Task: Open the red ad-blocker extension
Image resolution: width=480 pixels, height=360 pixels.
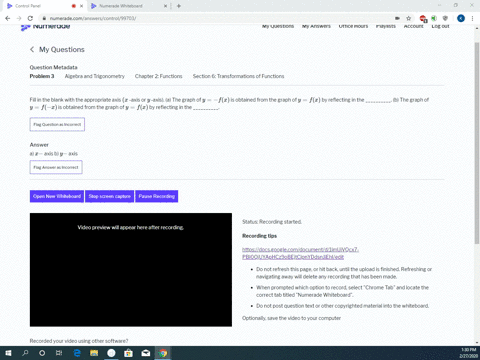Action: [x=423, y=18]
